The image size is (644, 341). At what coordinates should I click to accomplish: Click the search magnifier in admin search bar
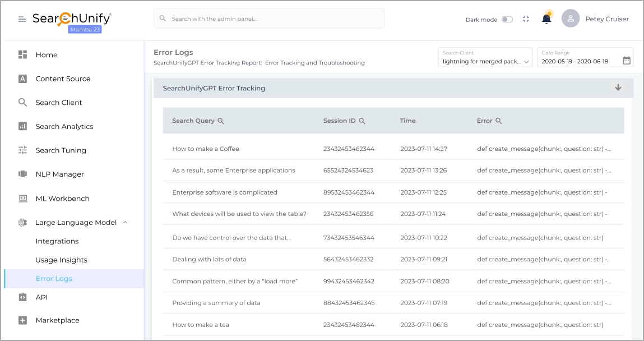[163, 19]
